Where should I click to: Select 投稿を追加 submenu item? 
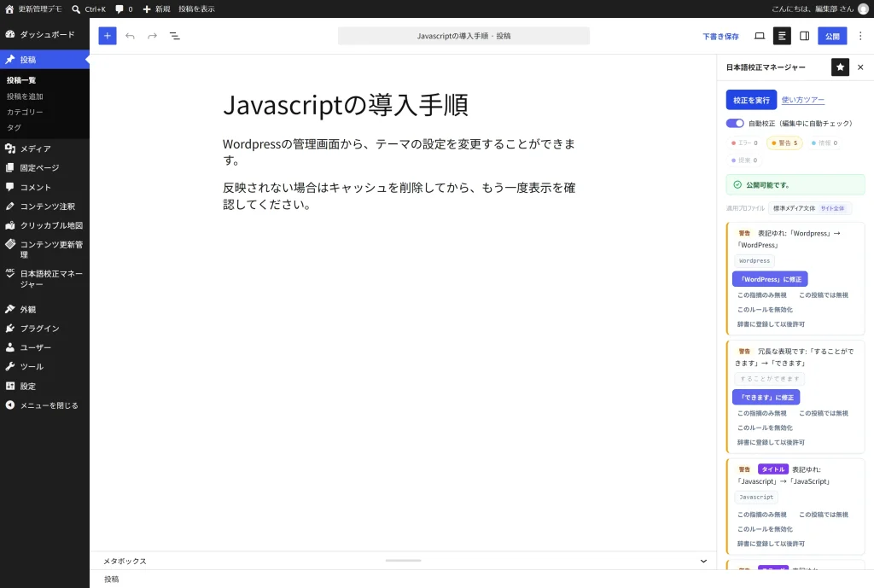[25, 96]
